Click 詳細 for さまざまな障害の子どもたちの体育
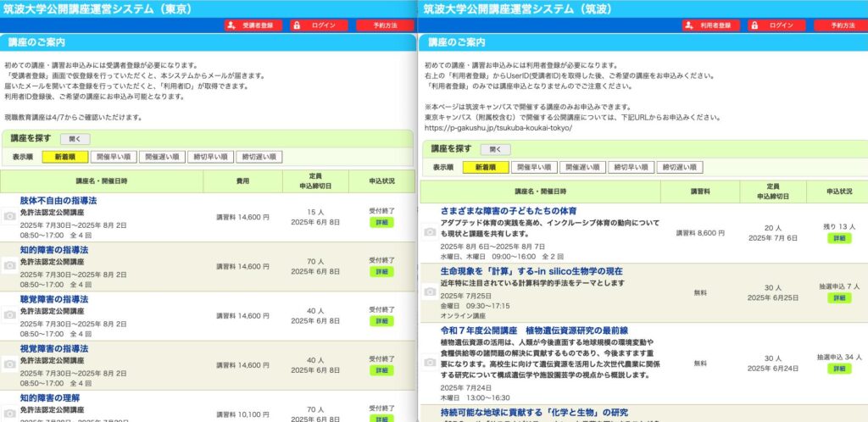Image resolution: width=868 pixels, height=422 pixels. (839, 238)
